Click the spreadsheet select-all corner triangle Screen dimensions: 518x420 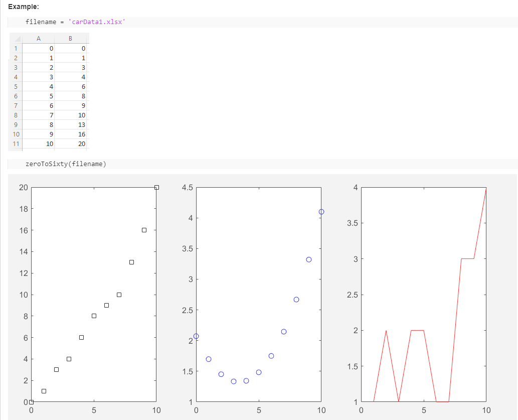coord(17,39)
